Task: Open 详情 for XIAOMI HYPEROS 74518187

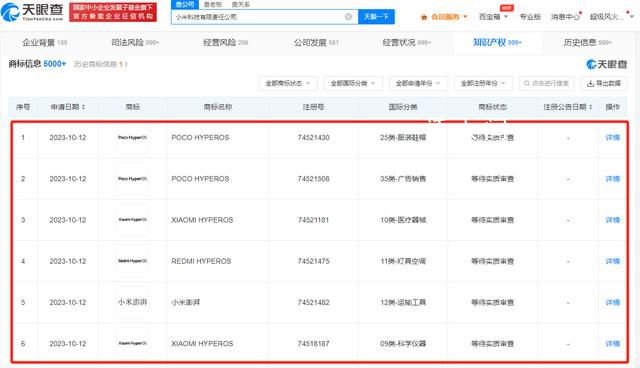Action: tap(612, 344)
